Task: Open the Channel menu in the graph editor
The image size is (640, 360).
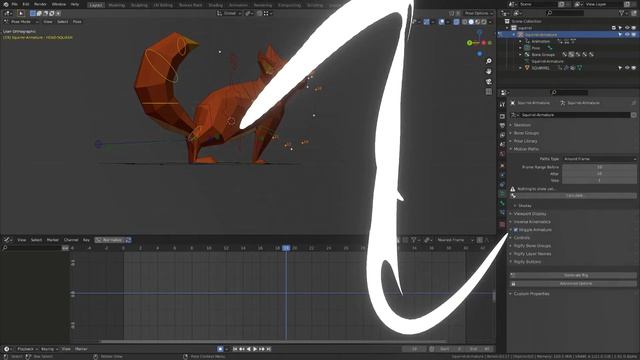Action: pyautogui.click(x=71, y=240)
